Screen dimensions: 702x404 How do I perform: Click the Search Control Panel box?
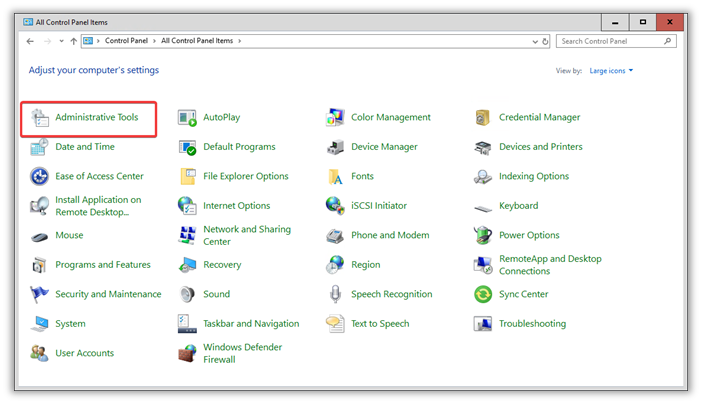coord(610,42)
